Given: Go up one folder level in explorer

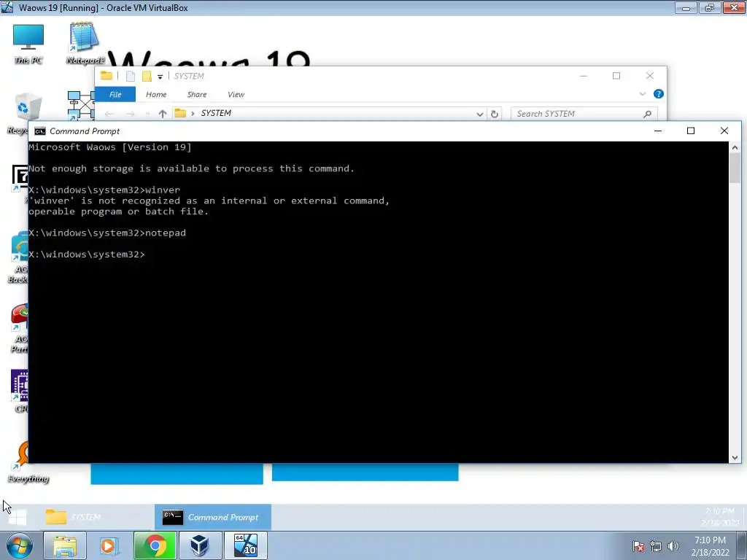Looking at the screenshot, I should (x=163, y=113).
